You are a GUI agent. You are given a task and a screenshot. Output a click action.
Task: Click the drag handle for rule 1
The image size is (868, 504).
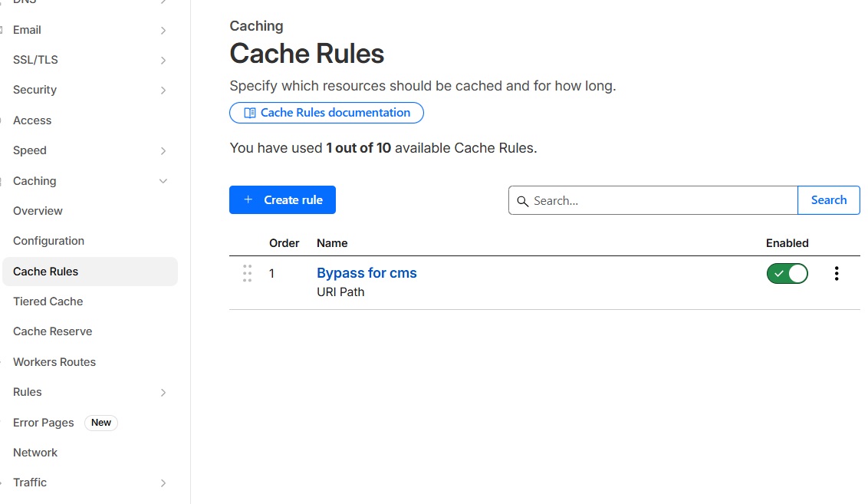tap(247, 274)
